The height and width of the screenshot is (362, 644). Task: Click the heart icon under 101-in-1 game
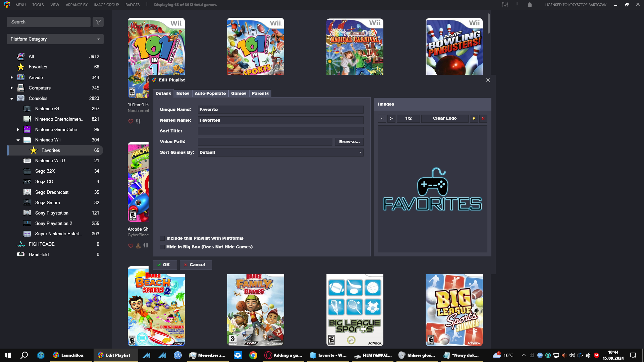pyautogui.click(x=131, y=121)
